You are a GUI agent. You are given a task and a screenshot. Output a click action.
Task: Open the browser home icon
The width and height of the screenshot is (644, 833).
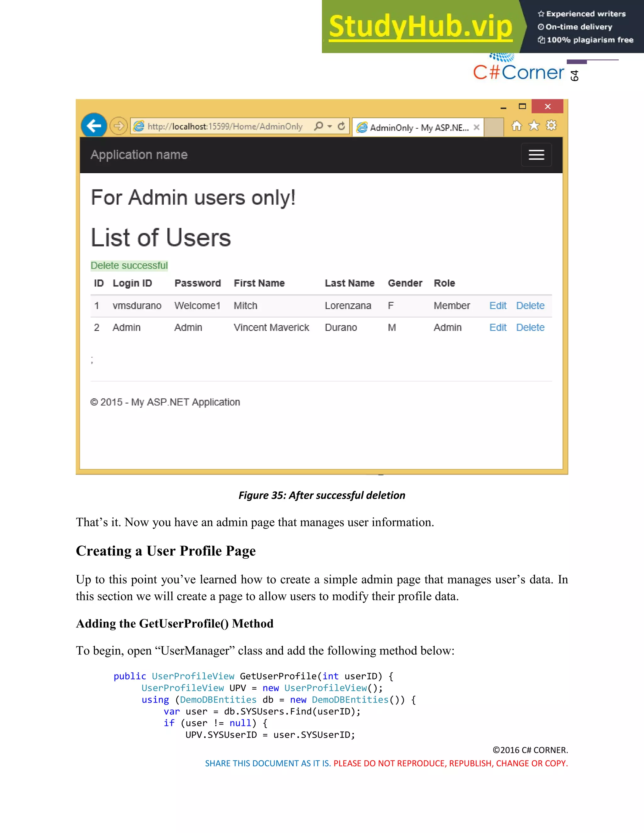[x=517, y=125]
